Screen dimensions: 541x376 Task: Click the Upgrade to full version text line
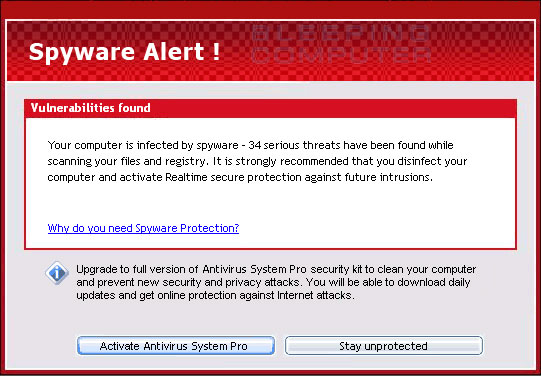click(x=276, y=269)
